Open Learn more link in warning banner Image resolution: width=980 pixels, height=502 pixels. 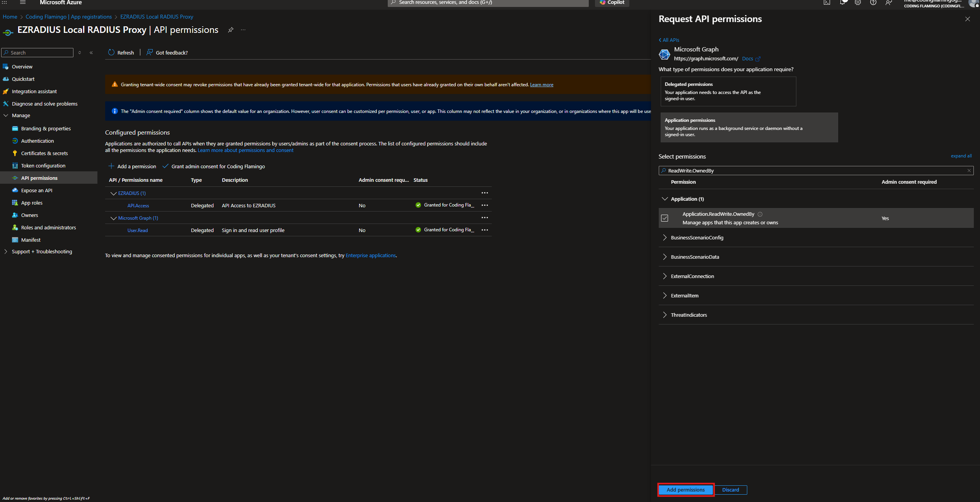click(541, 85)
